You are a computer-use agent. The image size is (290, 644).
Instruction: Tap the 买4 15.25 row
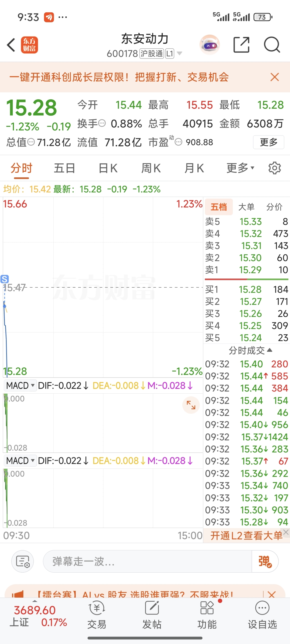tap(247, 325)
